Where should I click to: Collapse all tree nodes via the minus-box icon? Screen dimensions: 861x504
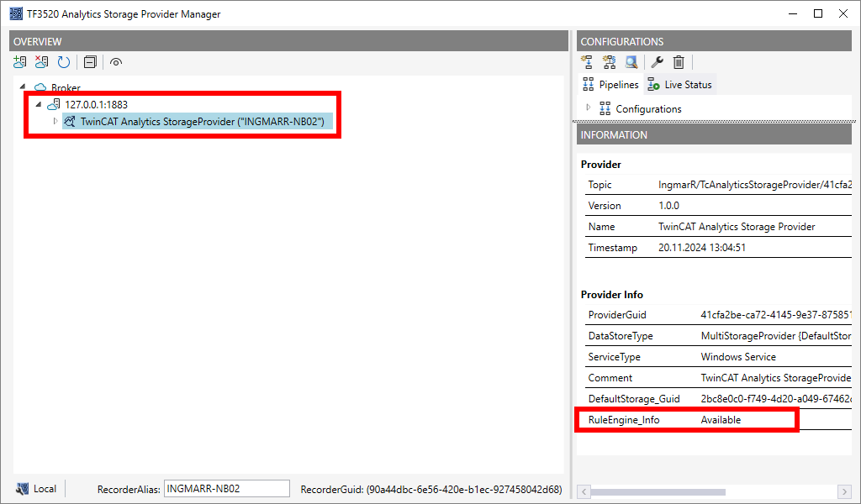pyautogui.click(x=90, y=62)
